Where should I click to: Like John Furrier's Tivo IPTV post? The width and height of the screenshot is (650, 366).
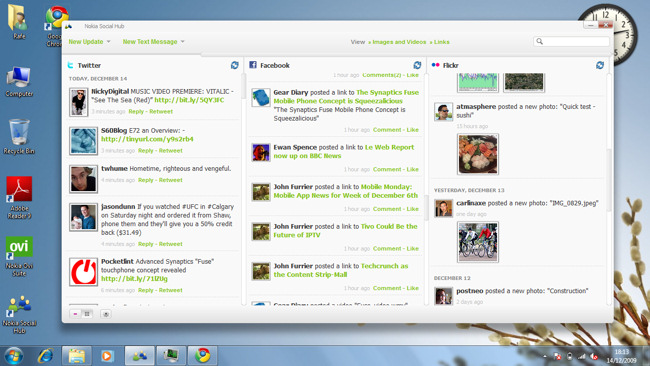tap(412, 248)
